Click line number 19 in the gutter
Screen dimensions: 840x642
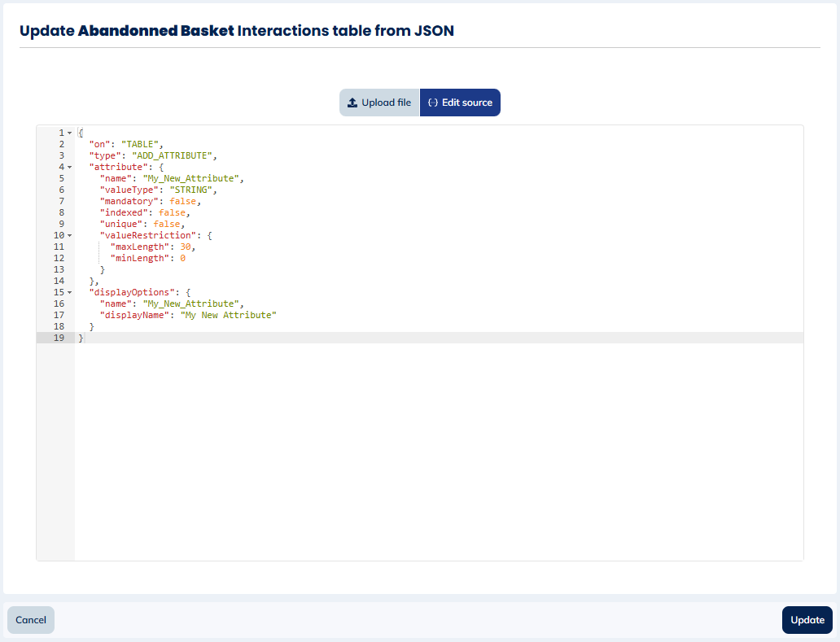(x=59, y=338)
